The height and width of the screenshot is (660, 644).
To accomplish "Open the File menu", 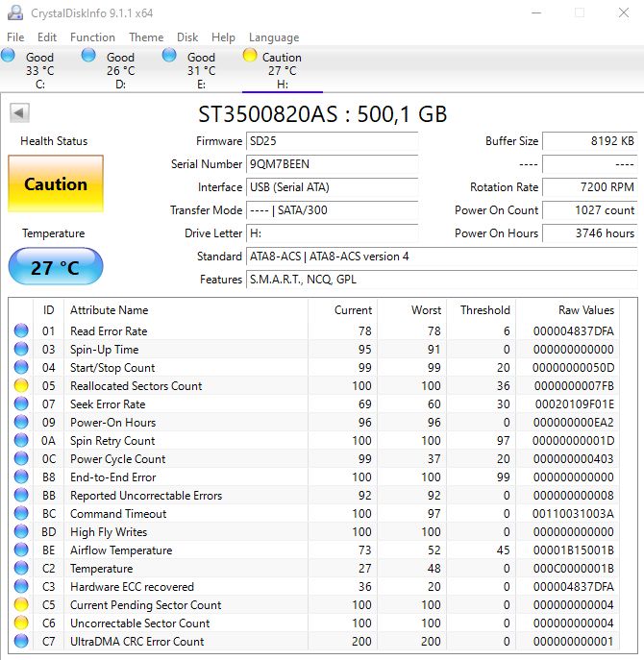I will click(x=15, y=37).
